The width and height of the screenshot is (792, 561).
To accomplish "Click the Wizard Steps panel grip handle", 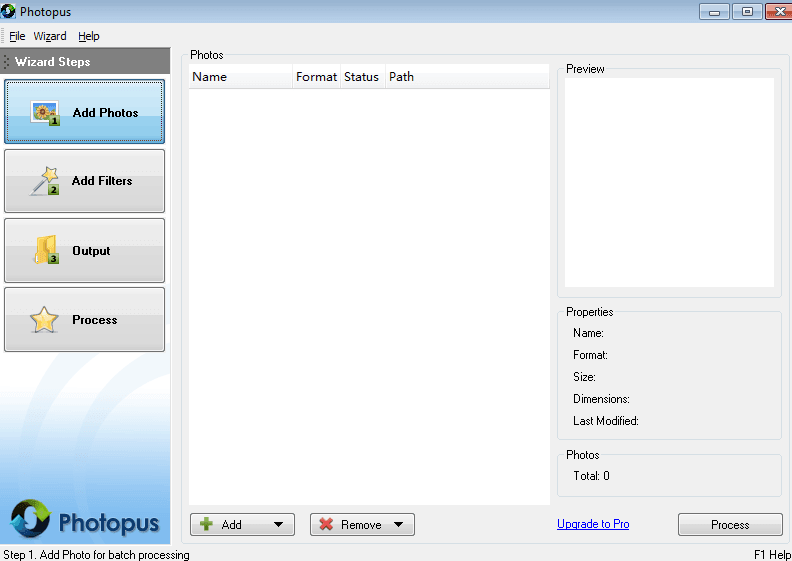I will click(x=7, y=62).
